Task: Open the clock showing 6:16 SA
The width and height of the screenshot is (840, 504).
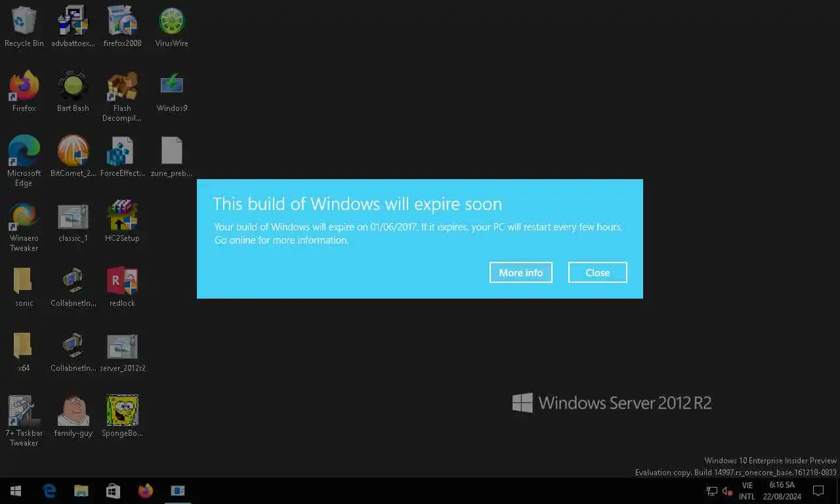Action: [782, 491]
